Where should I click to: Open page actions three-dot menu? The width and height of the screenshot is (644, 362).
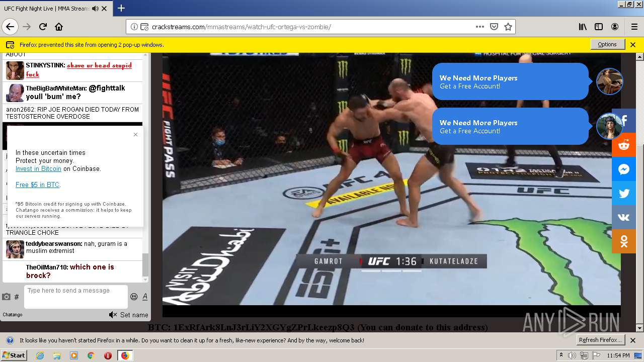480,27
